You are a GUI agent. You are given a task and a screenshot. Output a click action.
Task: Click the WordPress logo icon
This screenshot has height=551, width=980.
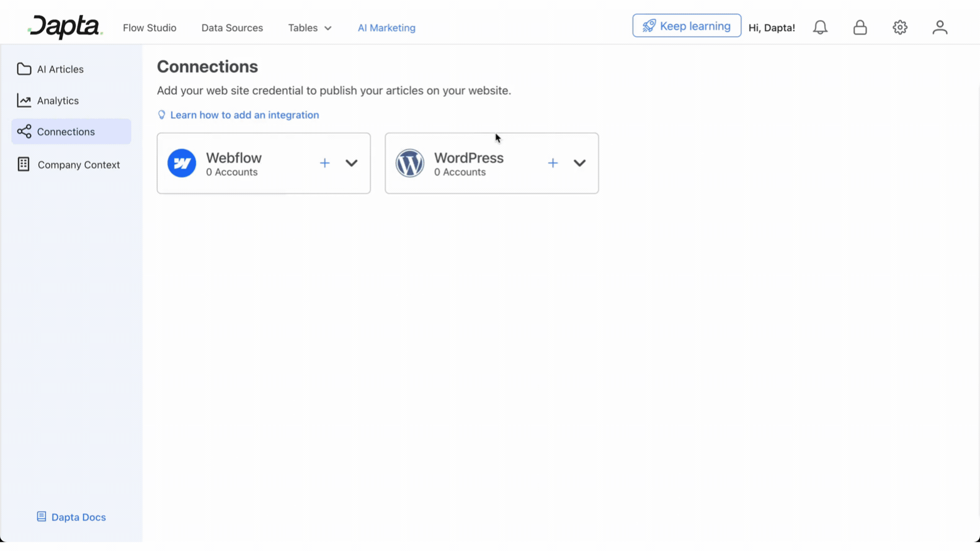[410, 163]
